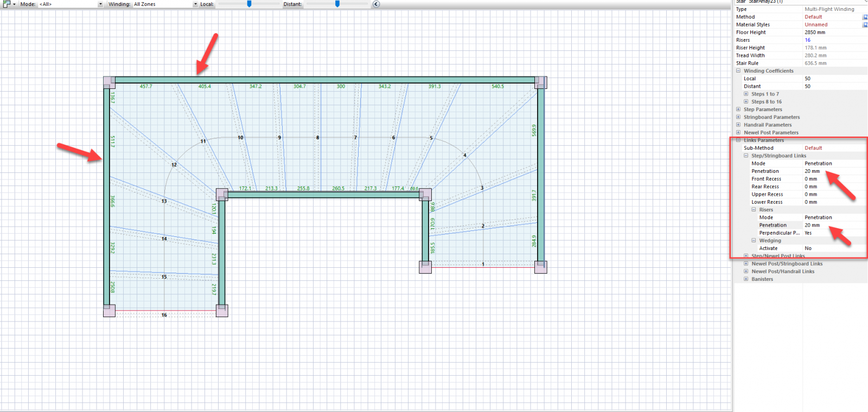Click the Material Styles row picker icon
Viewport: 868px width, 412px height.
pos(865,24)
